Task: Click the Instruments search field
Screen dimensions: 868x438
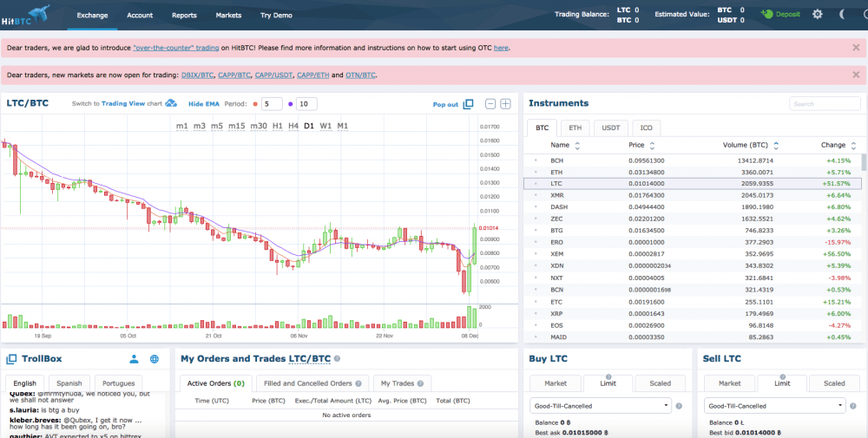Action: (x=825, y=103)
